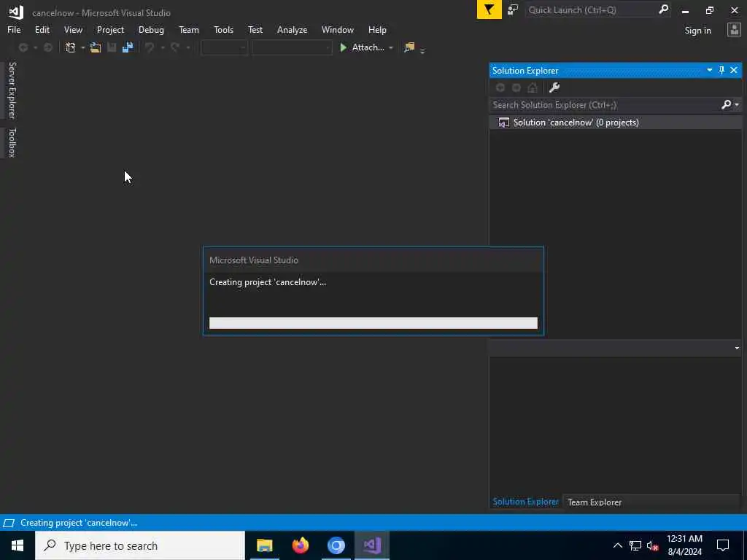Click the solution icon beside 'cancelnow'
The image size is (747, 560).
tap(503, 122)
